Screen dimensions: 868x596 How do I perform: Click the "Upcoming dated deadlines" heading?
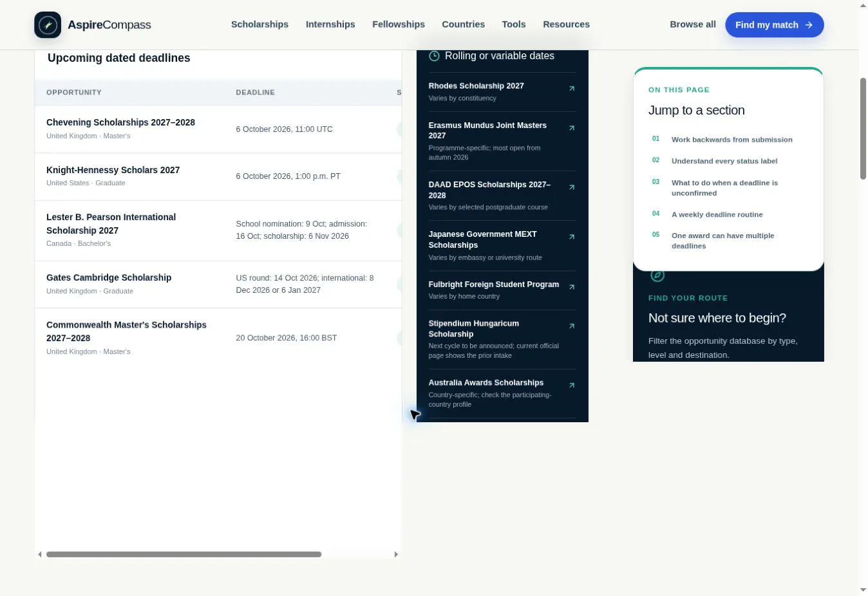[x=119, y=58]
